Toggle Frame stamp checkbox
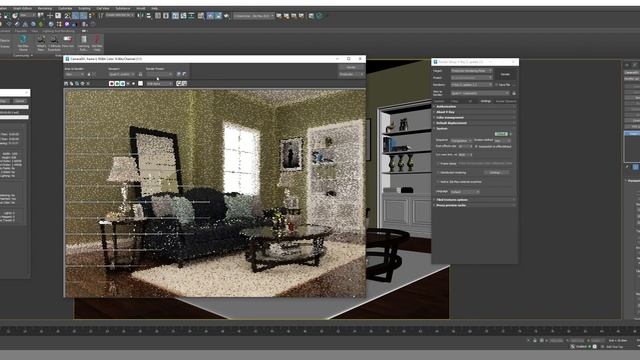Screen dimensions: 640x360 pos(438,164)
